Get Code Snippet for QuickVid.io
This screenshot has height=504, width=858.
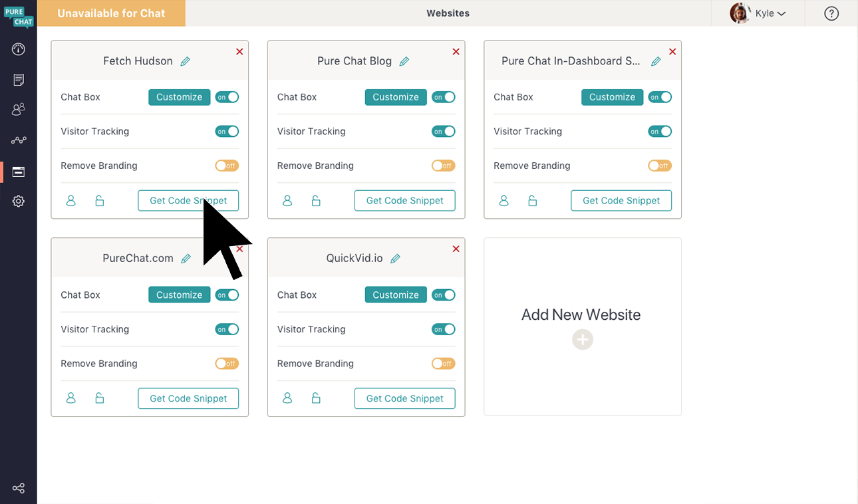point(405,398)
